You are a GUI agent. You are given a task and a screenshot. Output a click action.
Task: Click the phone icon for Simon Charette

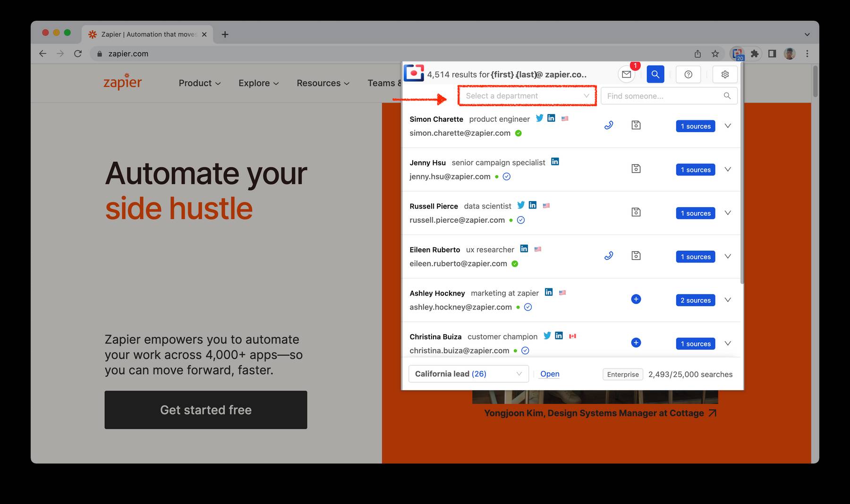point(609,125)
